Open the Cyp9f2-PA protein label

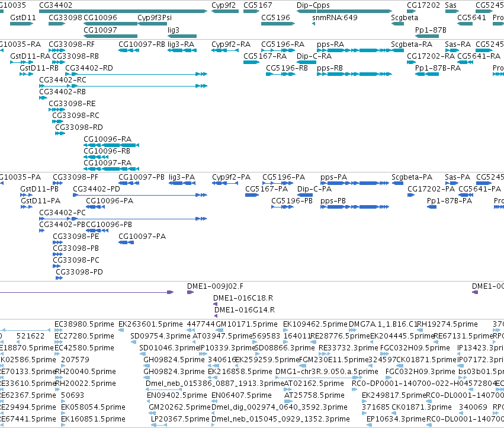[x=231, y=177]
